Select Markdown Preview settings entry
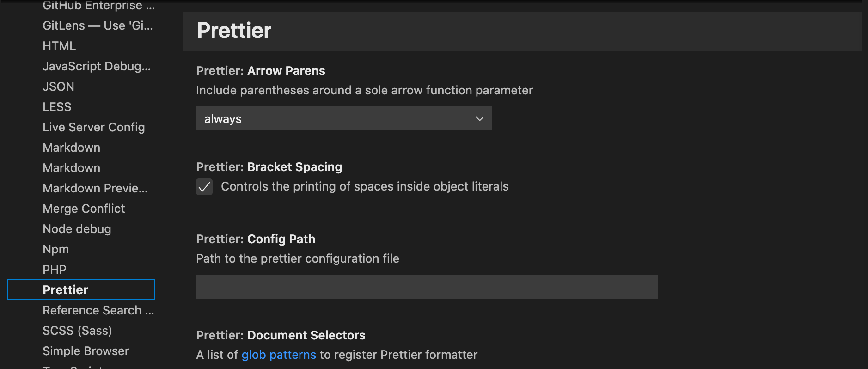This screenshot has width=868, height=369. click(x=95, y=188)
